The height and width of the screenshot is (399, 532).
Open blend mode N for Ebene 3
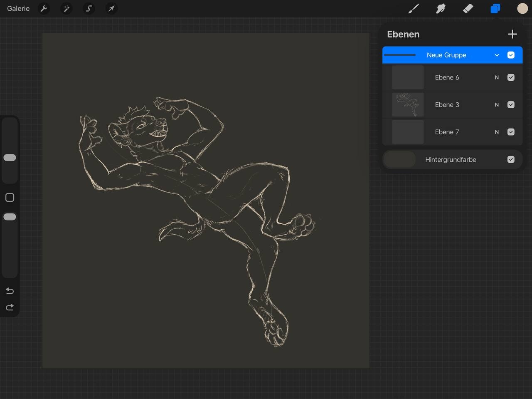point(497,105)
